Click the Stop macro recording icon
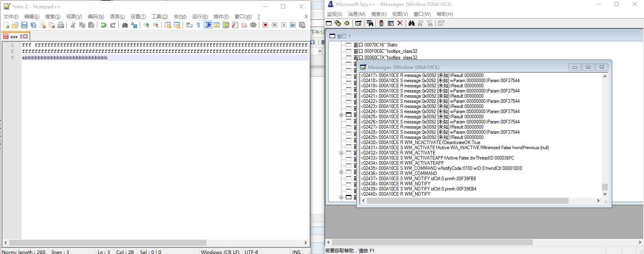 click(x=275, y=25)
